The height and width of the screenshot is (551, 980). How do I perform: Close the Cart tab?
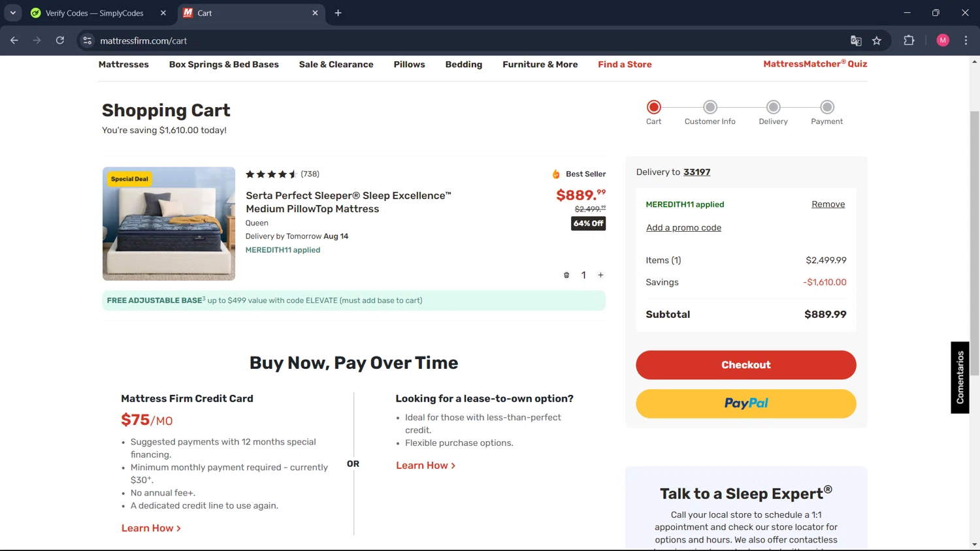[x=315, y=13]
